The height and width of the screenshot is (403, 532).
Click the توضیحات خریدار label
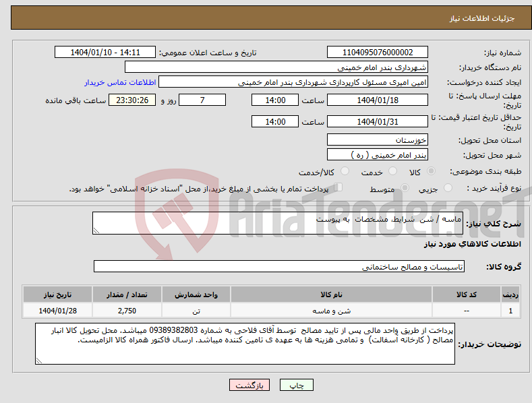[x=490, y=344]
